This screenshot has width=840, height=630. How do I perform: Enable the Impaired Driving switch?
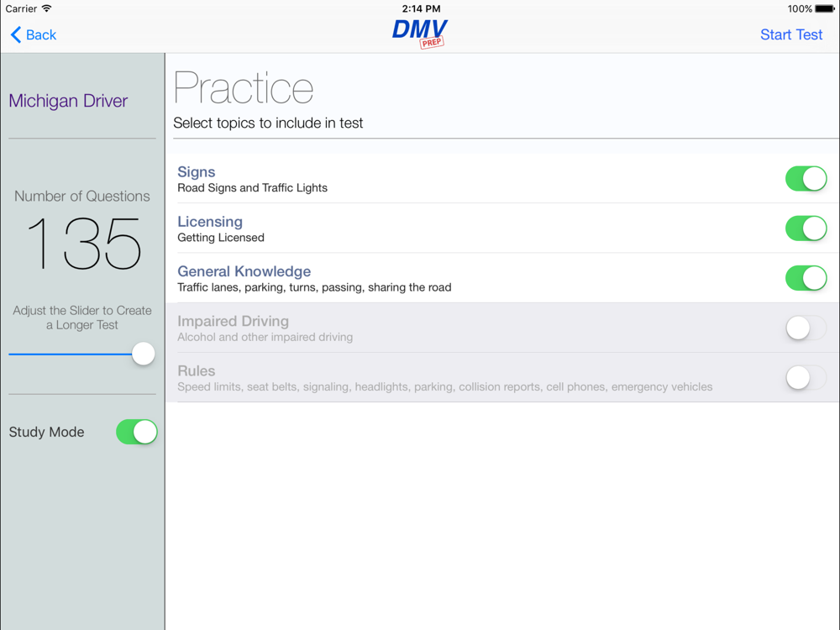coord(806,328)
